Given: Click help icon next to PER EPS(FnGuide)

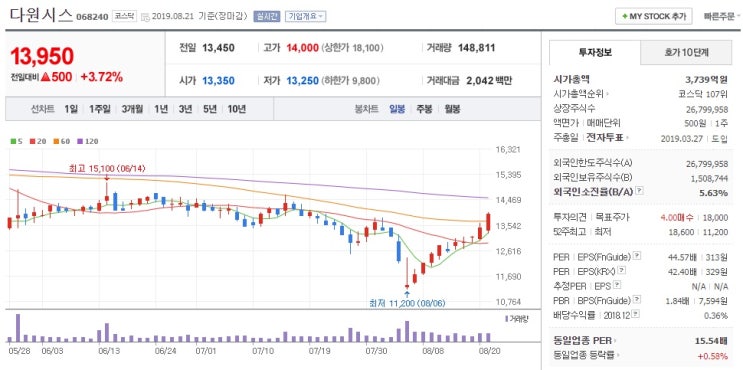Looking at the screenshot, I should (x=637, y=256).
